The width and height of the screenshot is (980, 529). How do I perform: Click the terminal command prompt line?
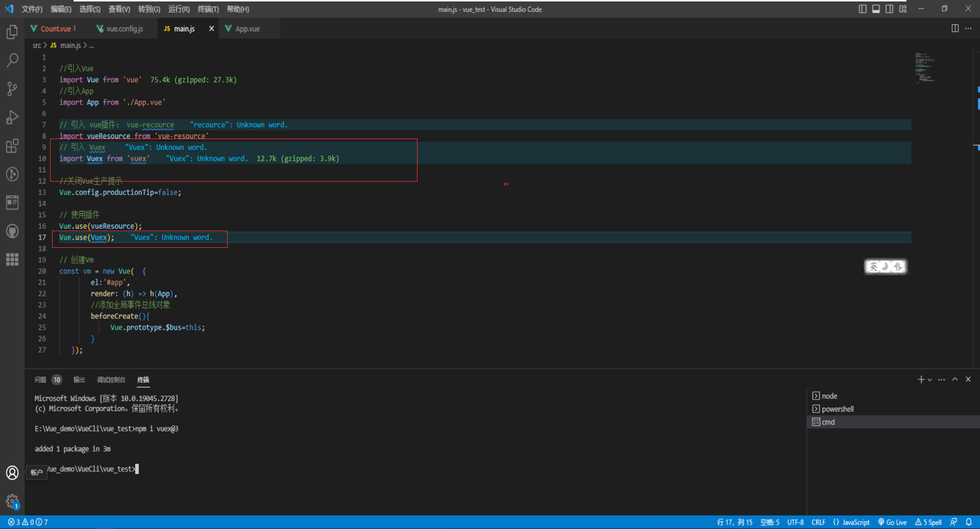(92, 469)
